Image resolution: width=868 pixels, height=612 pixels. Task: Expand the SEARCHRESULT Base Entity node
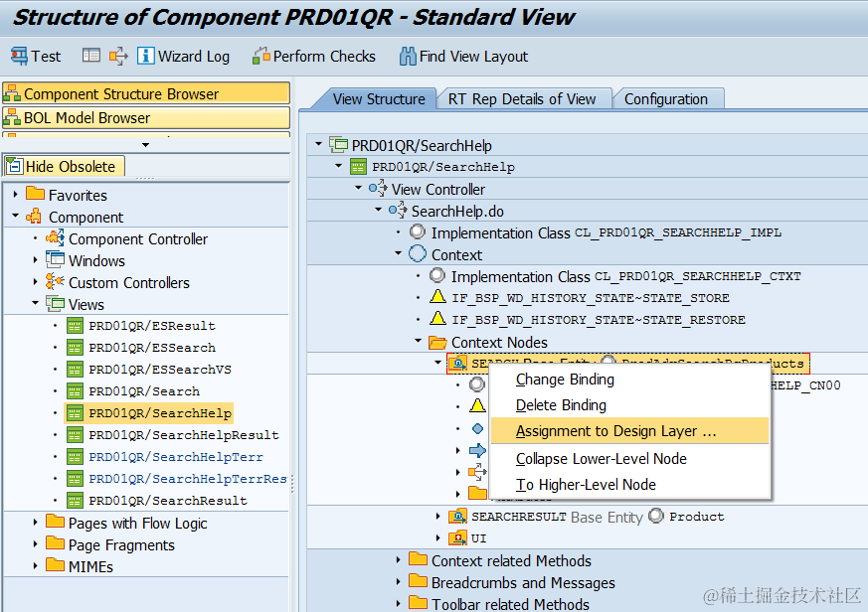point(437,517)
